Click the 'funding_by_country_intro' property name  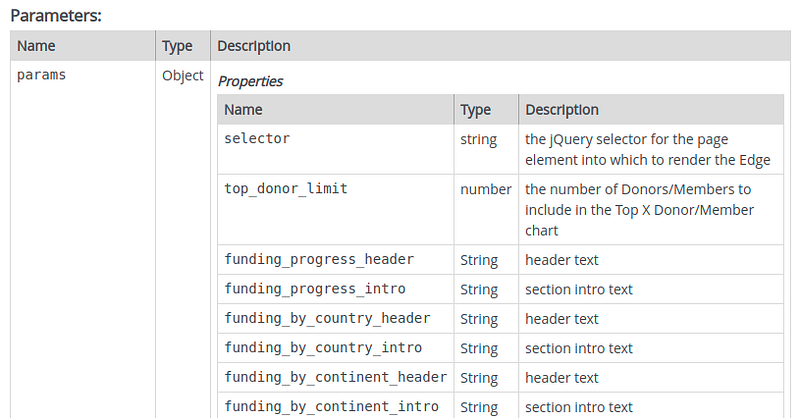323,348
